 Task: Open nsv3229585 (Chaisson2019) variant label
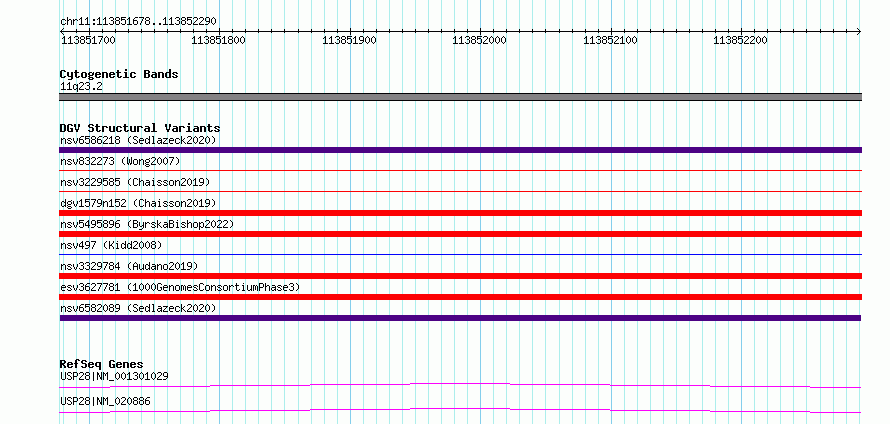[135, 182]
